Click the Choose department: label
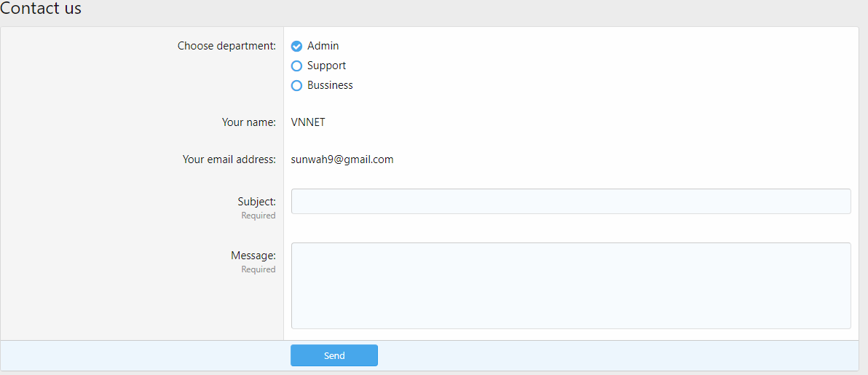 tap(226, 46)
